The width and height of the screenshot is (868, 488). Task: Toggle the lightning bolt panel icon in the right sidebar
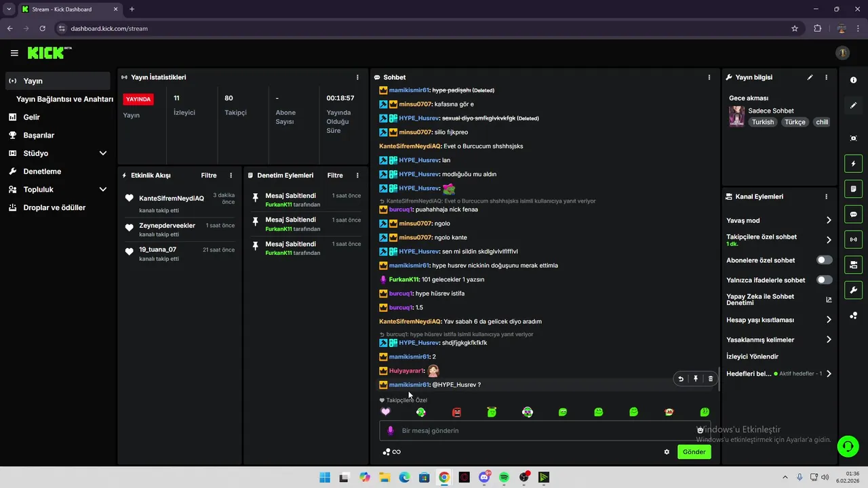pos(853,163)
